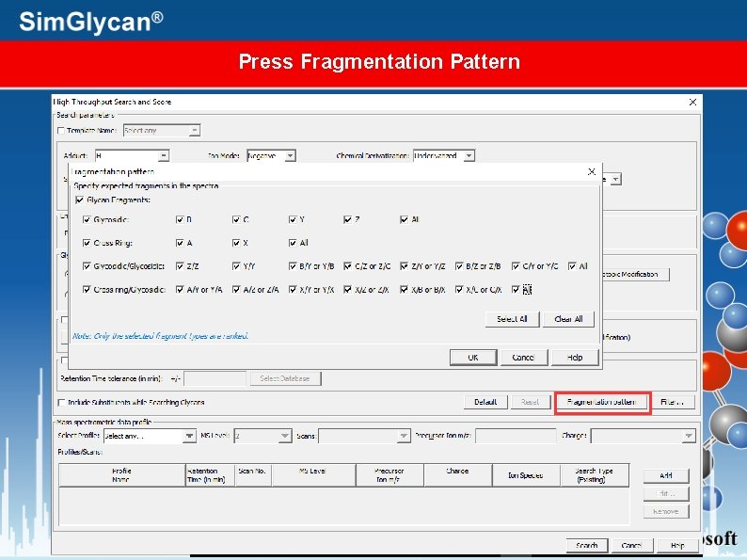Uncheck the Cross Ring A checkbox

pyautogui.click(x=180, y=243)
